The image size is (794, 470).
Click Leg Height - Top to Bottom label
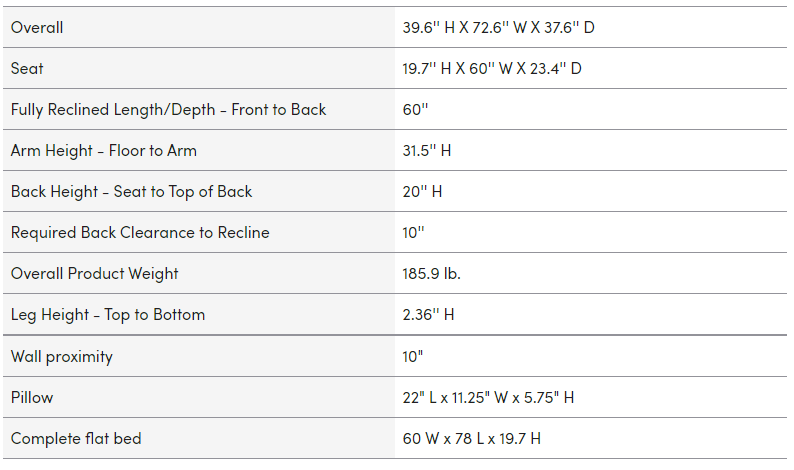tap(108, 315)
